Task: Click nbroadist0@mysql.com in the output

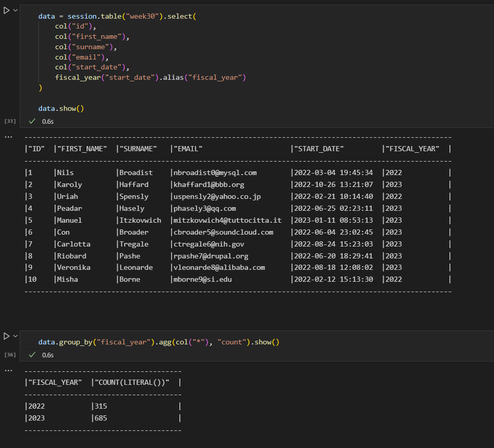Action: pyautogui.click(x=215, y=172)
